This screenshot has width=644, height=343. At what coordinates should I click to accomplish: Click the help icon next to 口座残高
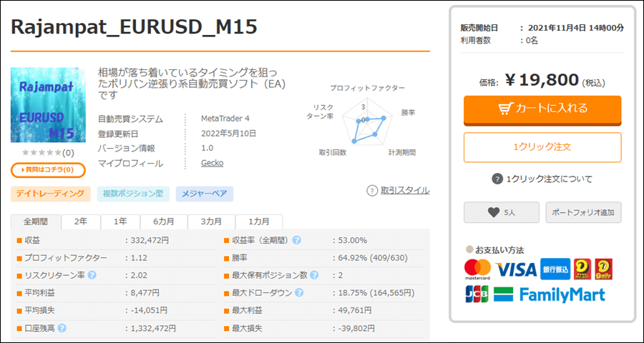[x=62, y=328]
